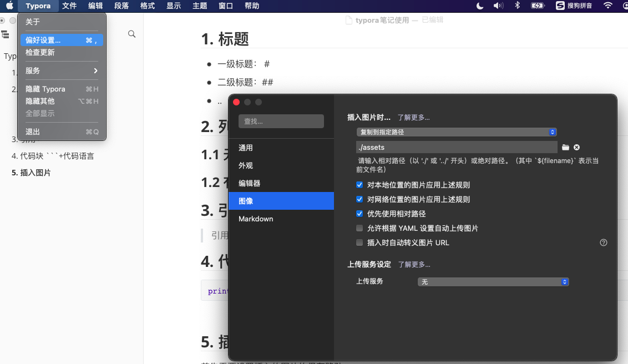Select the 图像 preferences tab
The image size is (628, 364).
tap(281, 201)
